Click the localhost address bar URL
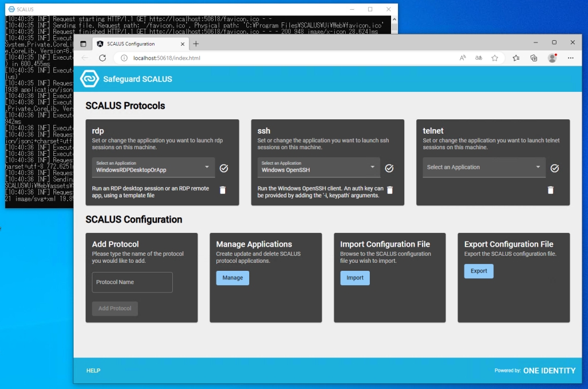Viewport: 588px width, 389px height. (x=167, y=58)
